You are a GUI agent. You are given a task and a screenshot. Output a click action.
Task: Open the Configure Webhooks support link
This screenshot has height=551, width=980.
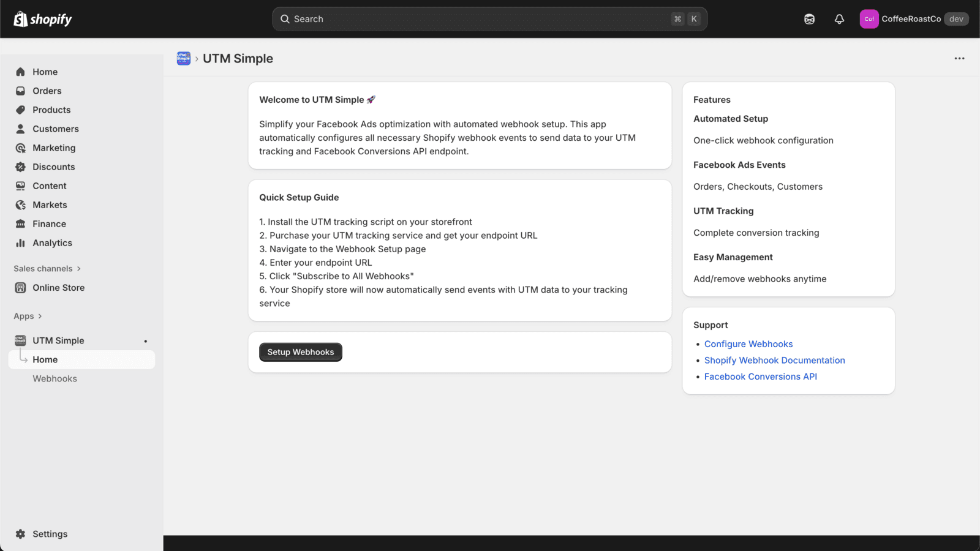pos(748,344)
